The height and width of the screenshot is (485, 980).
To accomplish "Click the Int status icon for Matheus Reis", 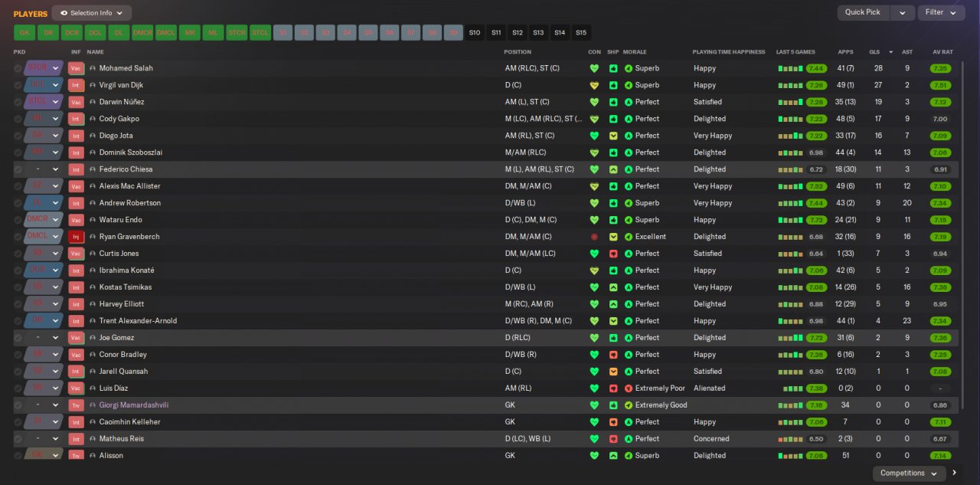I will pos(76,439).
